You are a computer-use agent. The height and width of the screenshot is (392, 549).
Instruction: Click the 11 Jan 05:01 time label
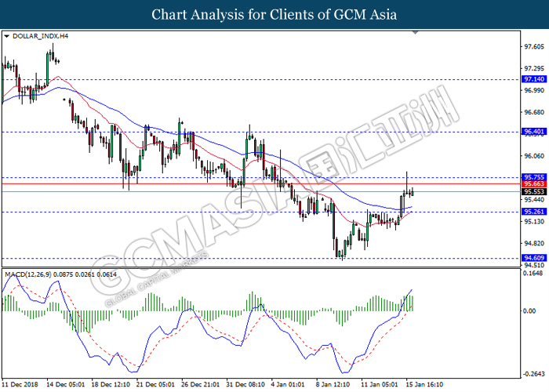(379, 384)
